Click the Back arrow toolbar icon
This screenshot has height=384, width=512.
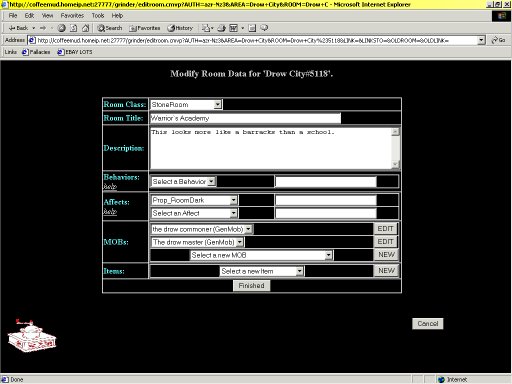(18, 28)
